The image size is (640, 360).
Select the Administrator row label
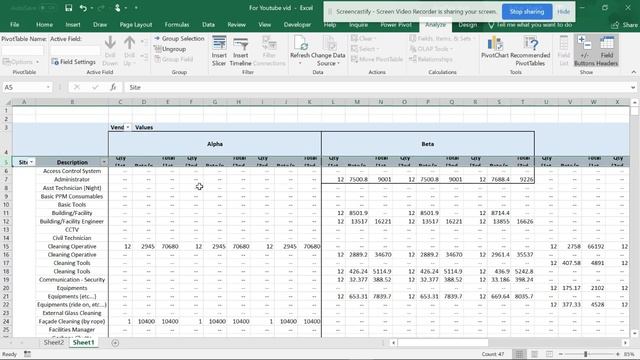point(72,180)
